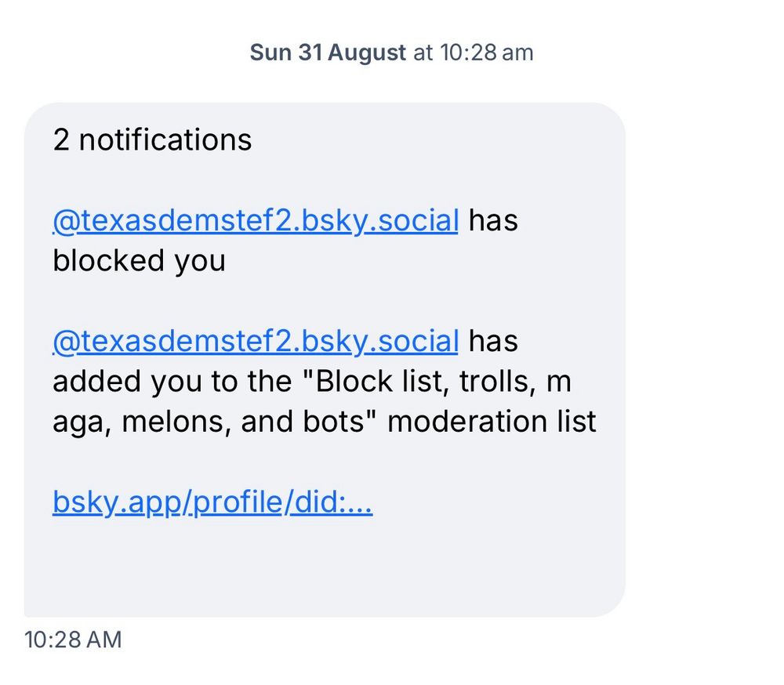
Task: Click the word "has" after the second handle link
Action: click(x=493, y=342)
